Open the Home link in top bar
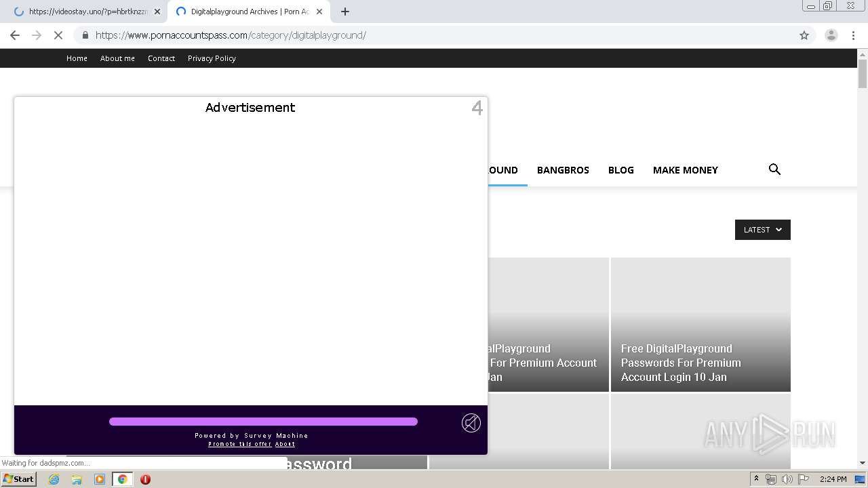Screen dimensions: 868x488 (x=77, y=58)
